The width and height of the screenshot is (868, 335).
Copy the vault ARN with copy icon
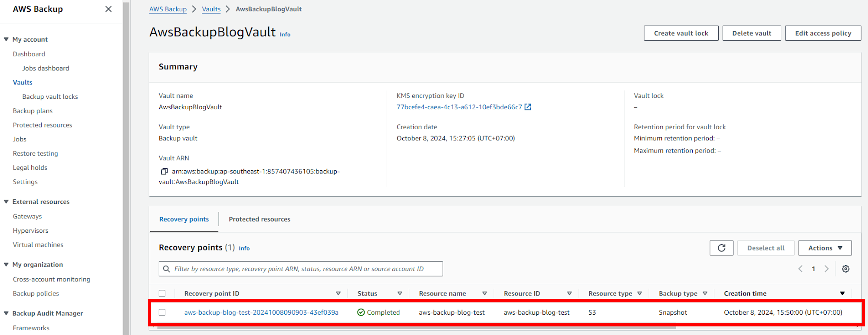pos(164,171)
